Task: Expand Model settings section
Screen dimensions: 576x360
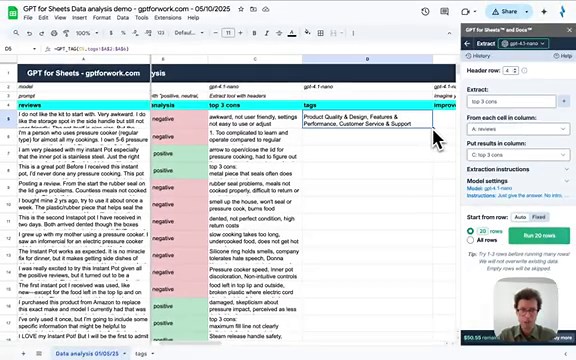Action: coord(518,181)
